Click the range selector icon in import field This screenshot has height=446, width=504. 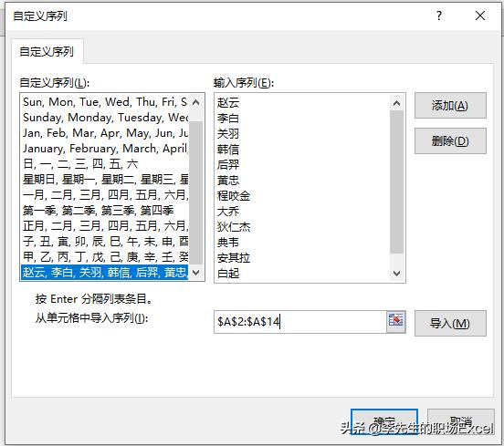click(395, 321)
